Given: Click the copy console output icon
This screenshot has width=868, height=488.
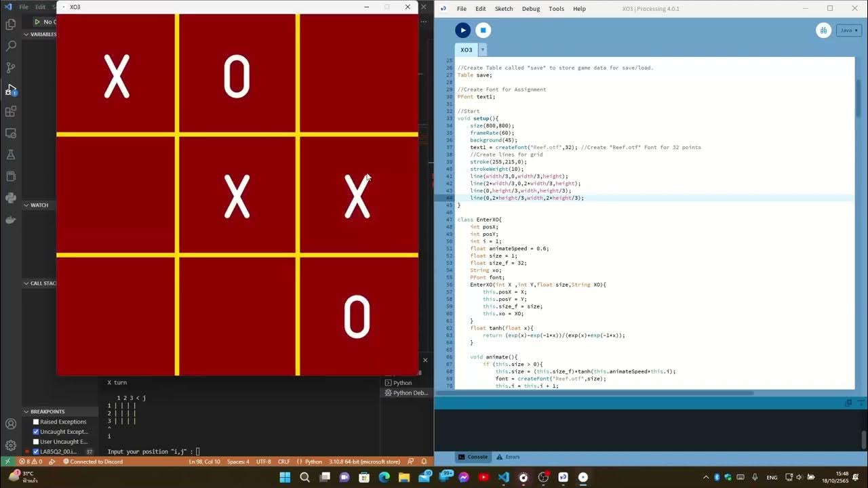Looking at the screenshot, I should tap(848, 403).
